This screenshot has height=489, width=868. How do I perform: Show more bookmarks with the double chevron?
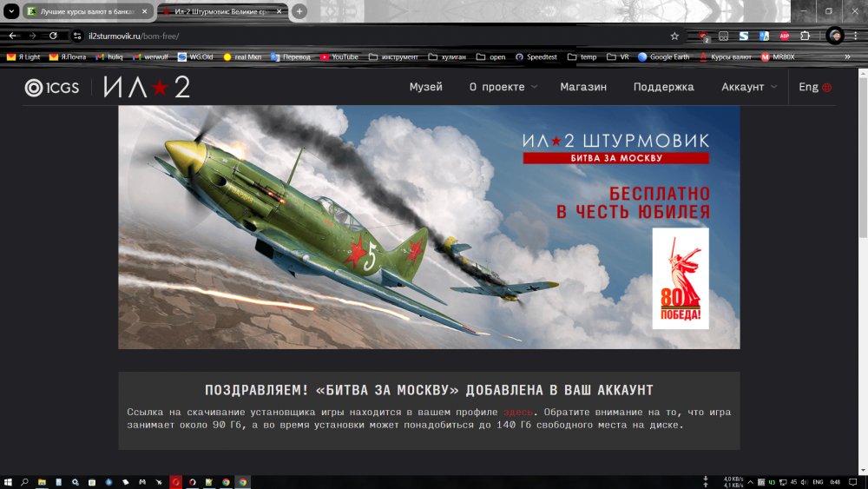pos(847,56)
